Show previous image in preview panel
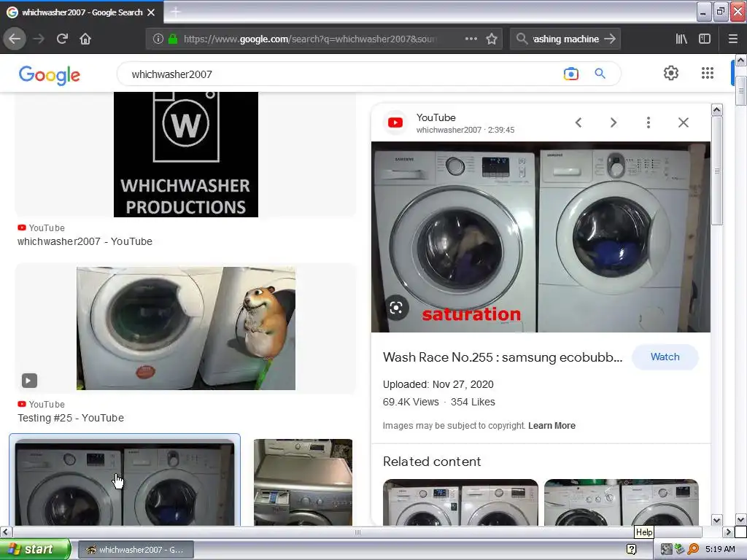The height and width of the screenshot is (560, 747). coord(578,122)
